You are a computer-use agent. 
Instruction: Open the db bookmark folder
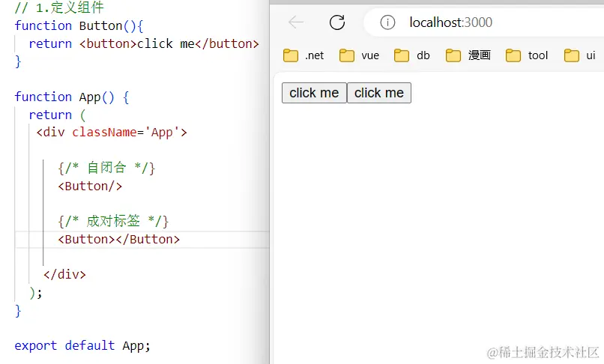tap(411, 55)
